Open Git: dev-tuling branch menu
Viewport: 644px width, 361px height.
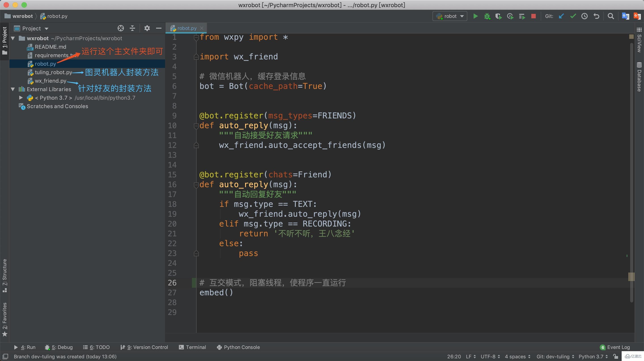point(555,357)
